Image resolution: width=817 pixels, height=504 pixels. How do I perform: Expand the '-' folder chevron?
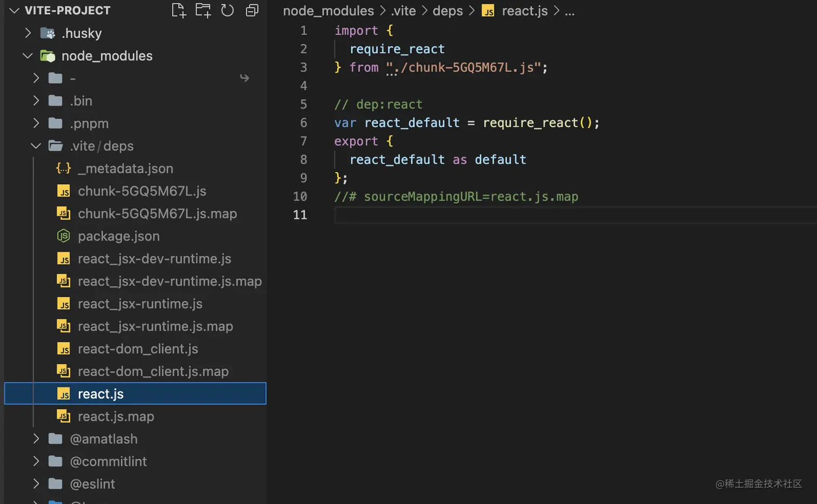click(x=36, y=78)
